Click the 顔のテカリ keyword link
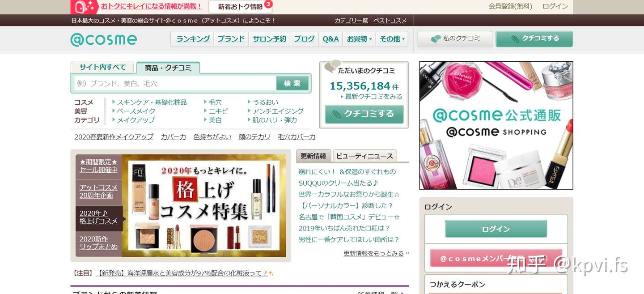The image size is (644, 294). click(254, 137)
